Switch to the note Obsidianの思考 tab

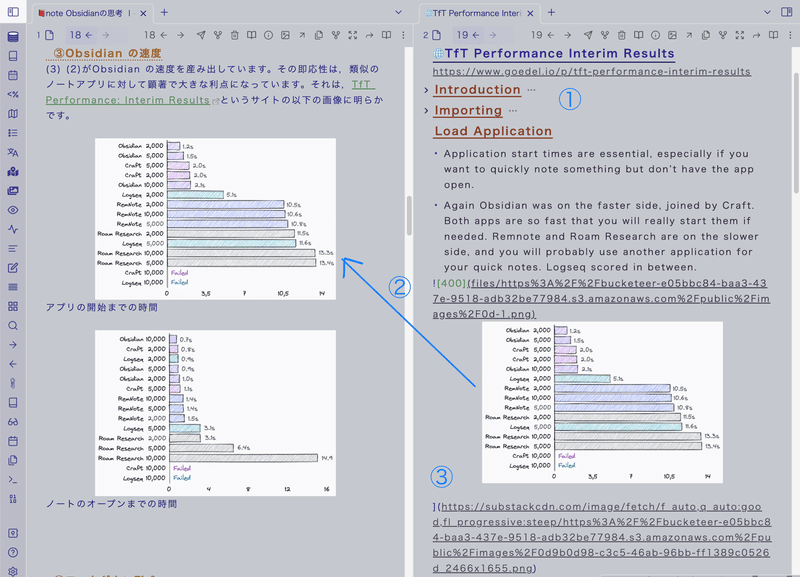click(x=84, y=13)
